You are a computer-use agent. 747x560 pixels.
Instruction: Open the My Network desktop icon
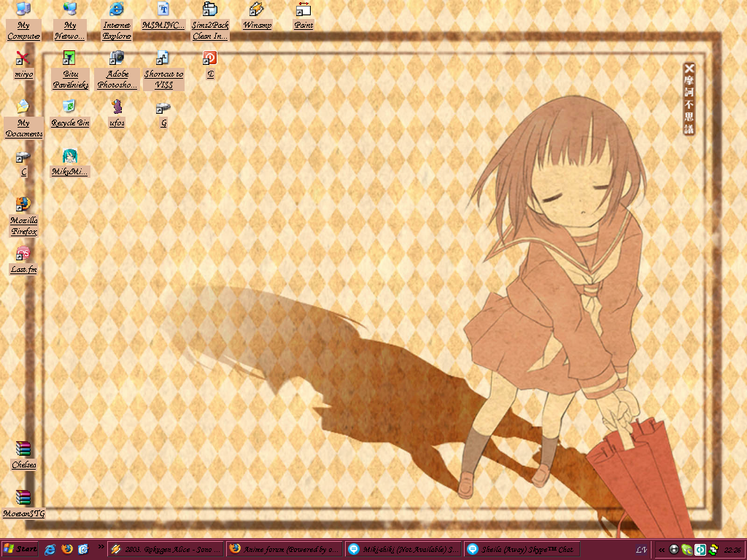click(70, 21)
